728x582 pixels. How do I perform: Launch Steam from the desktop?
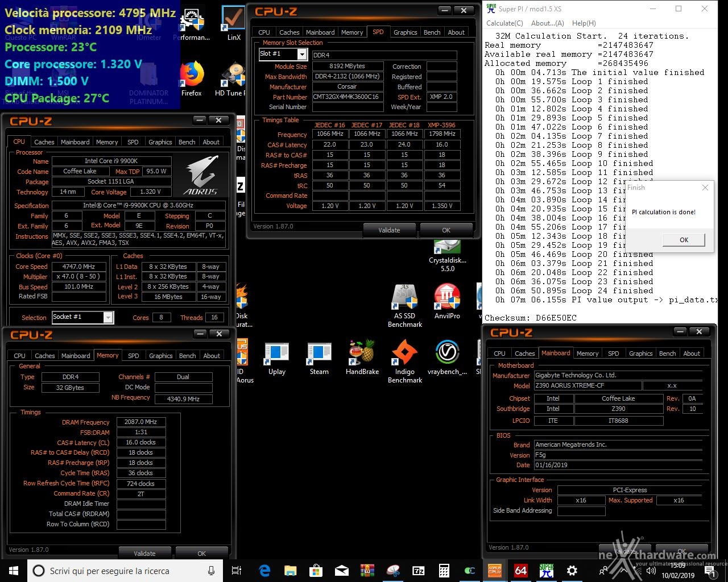[319, 358]
